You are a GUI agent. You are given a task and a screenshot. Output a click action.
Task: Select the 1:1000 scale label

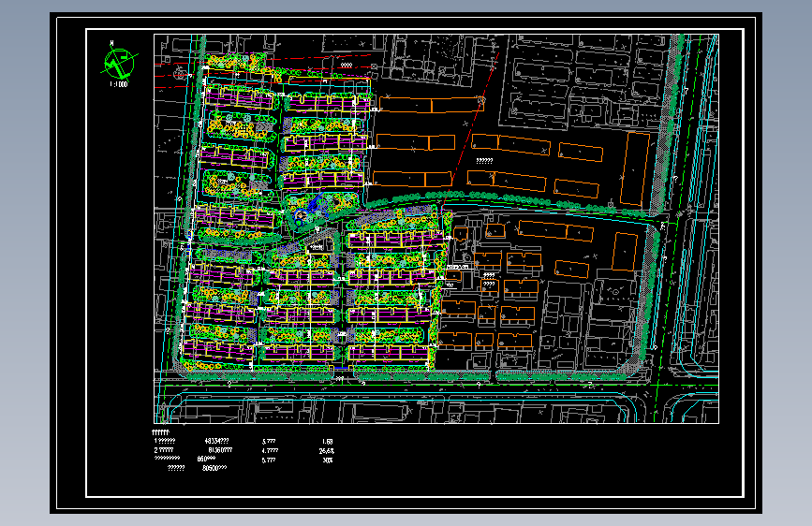119,84
